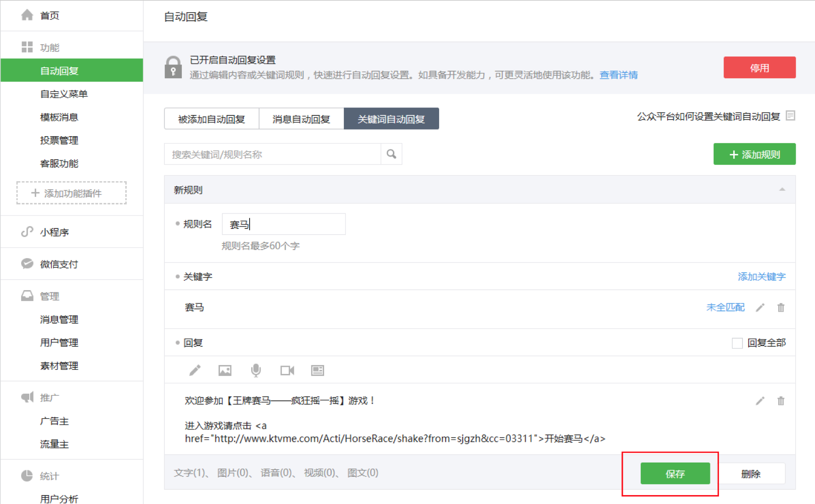Go to 消息管理 in the sidebar
Screen dimensions: 815x504
coord(59,319)
